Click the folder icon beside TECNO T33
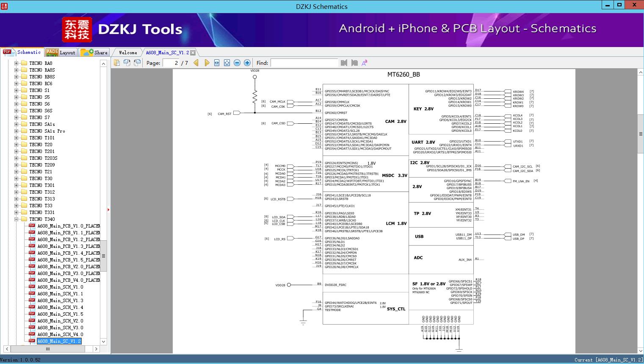This screenshot has width=644, height=364. click(24, 206)
